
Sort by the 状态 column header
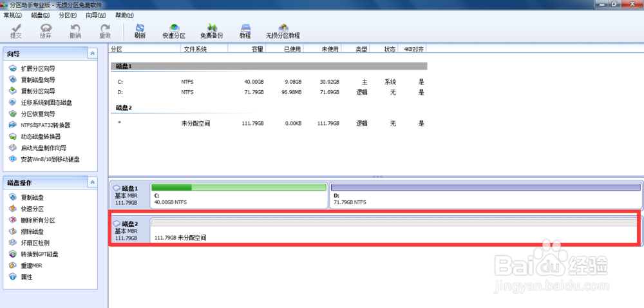tap(384, 49)
